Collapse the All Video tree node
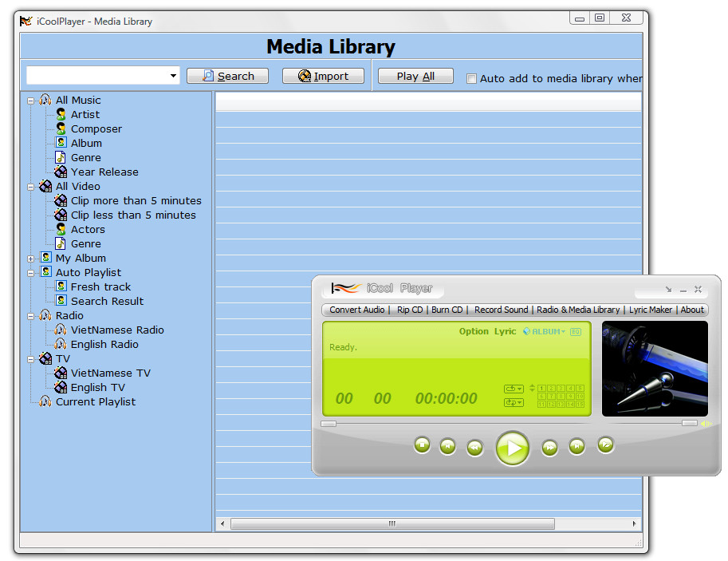This screenshot has width=728, height=561. tap(30, 187)
